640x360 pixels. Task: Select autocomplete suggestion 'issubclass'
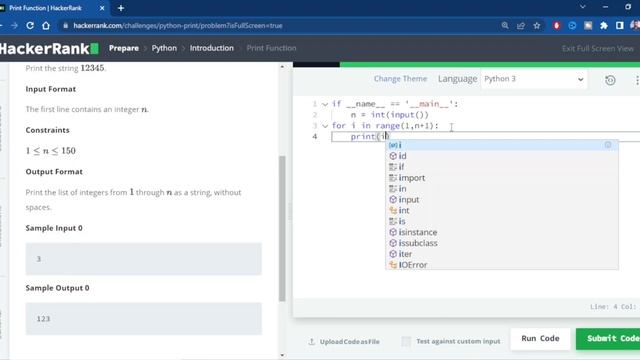pyautogui.click(x=502, y=243)
